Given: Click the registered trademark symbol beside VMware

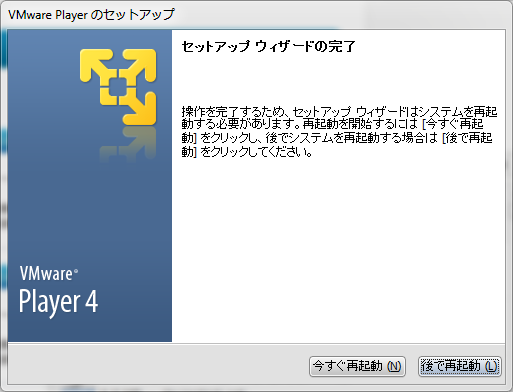Looking at the screenshot, I should [x=76, y=271].
